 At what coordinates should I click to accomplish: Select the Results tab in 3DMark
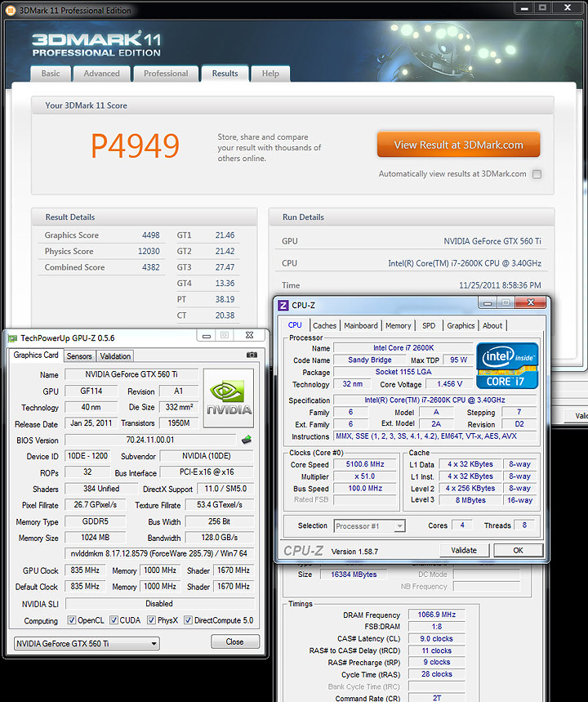tap(225, 74)
